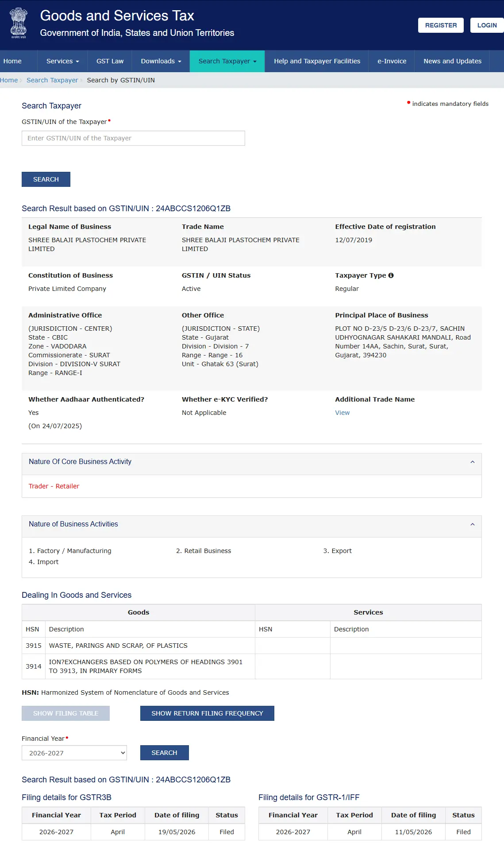The width and height of the screenshot is (504, 855).
Task: Click the REGISTER button
Action: [x=441, y=25]
